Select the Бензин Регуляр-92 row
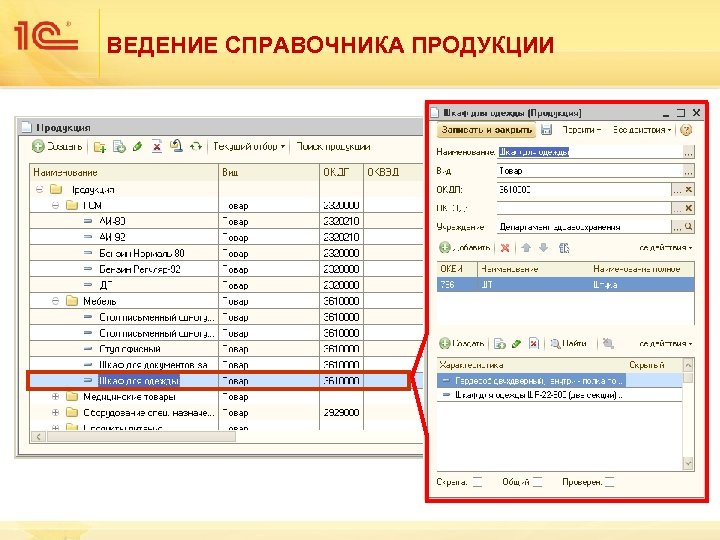Screen dimensions: 720x540 [x=226, y=269]
